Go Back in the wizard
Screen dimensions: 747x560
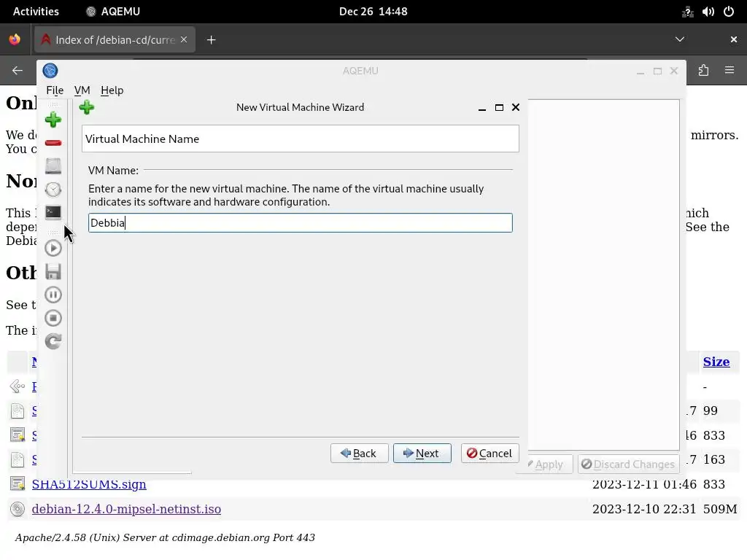click(359, 454)
